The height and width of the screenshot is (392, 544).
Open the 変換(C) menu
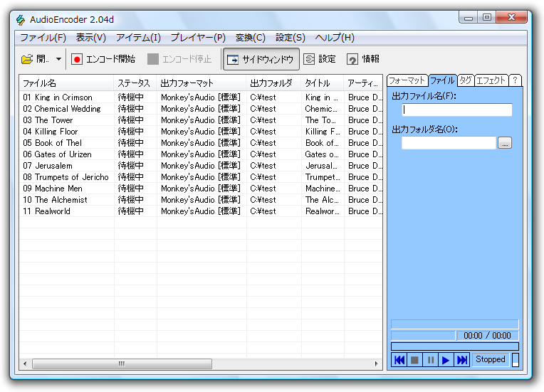(x=250, y=38)
